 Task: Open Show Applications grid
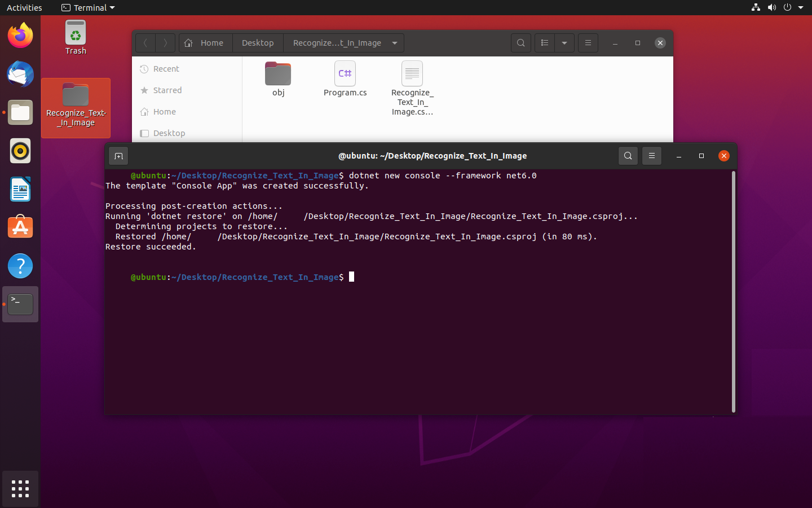pyautogui.click(x=20, y=489)
